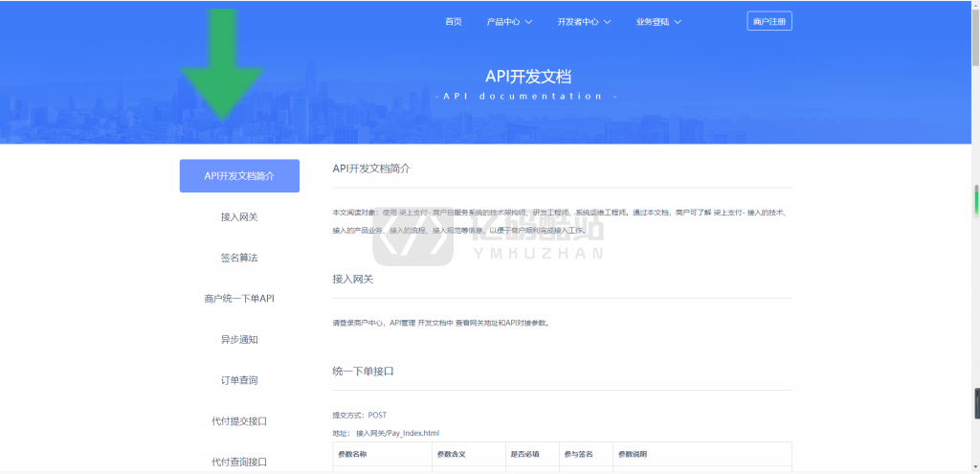Click the 接入网关 content heading
Image resolution: width=980 pixels, height=474 pixels.
click(352, 279)
